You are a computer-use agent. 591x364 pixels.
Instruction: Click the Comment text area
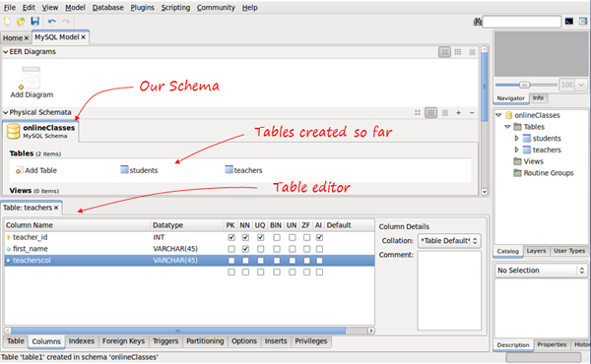[x=449, y=290]
